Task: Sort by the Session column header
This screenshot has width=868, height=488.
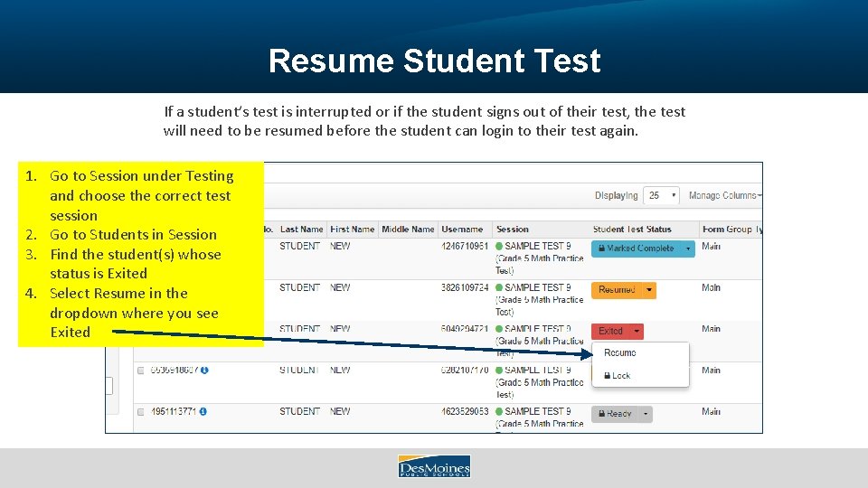Action: (x=513, y=229)
